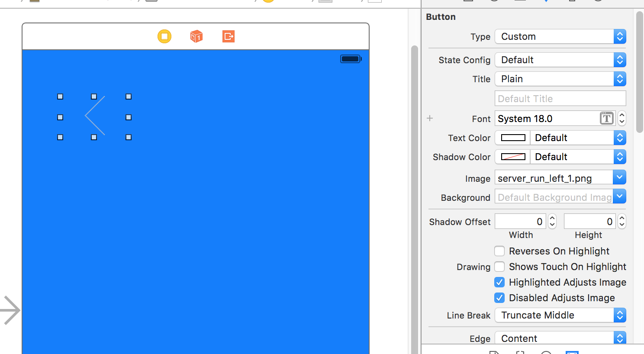Screen dimensions: 644x354
Task: Uncheck Highlighted Adjusts Image
Action: pos(499,282)
